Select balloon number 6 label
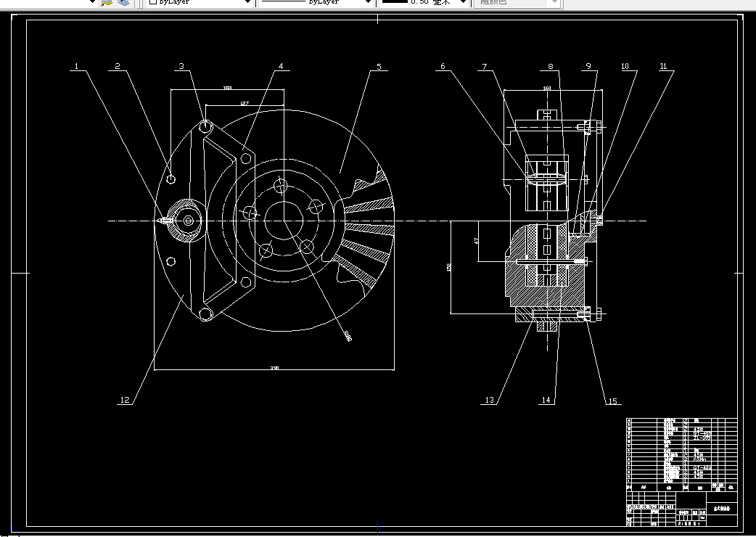Screen dimensions: 756x537 (443, 66)
